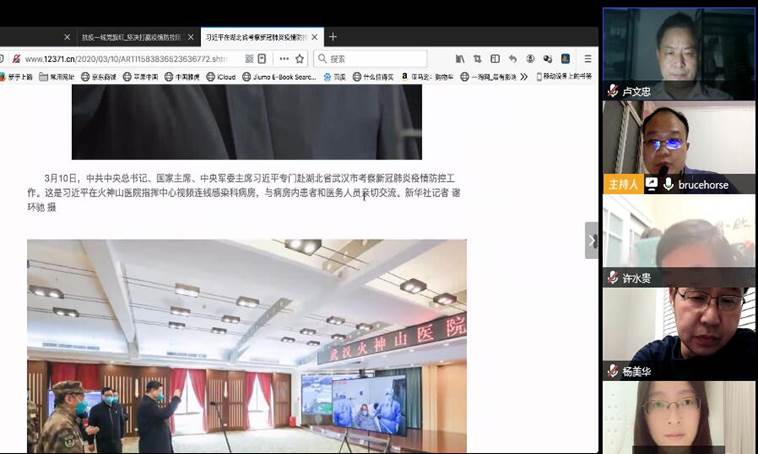Toggle reader view in the address bar
Screen dimensions: 758x454
click(260, 59)
